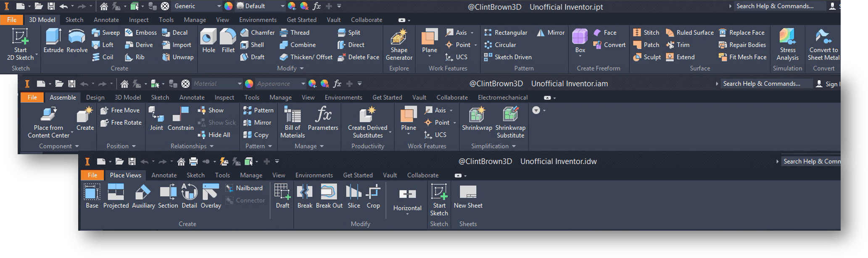Place from Content Center in assembly
The image size is (868, 258).
[48, 123]
